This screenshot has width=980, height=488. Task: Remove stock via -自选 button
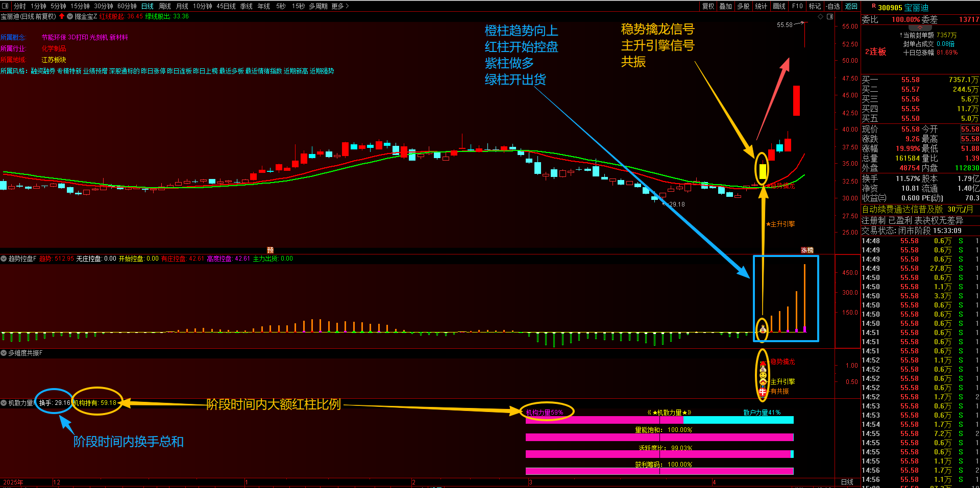833,6
